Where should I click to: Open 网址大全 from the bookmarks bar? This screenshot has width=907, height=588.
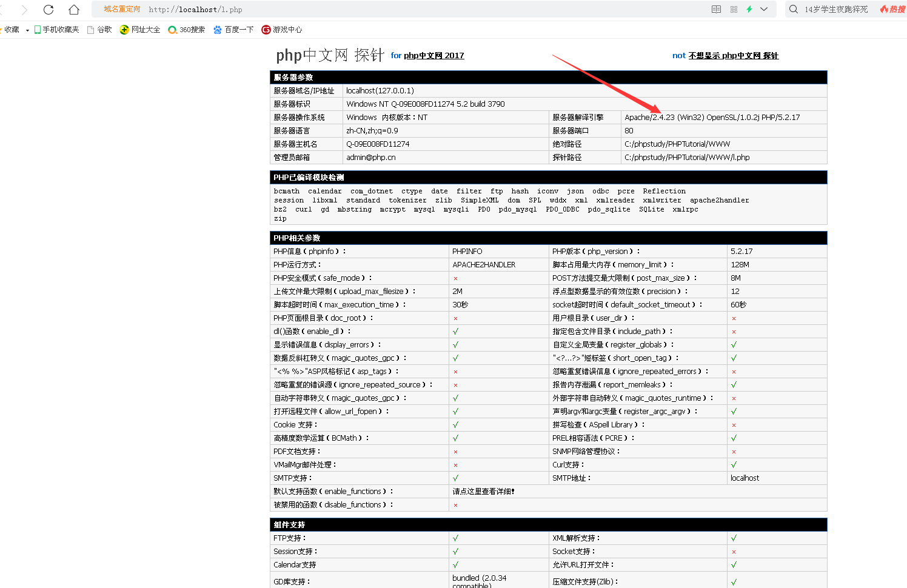pyautogui.click(x=144, y=29)
